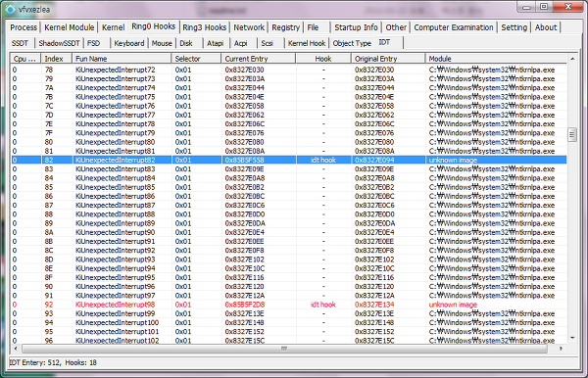
Task: Select the IDT sub-tab
Action: pyautogui.click(x=388, y=42)
